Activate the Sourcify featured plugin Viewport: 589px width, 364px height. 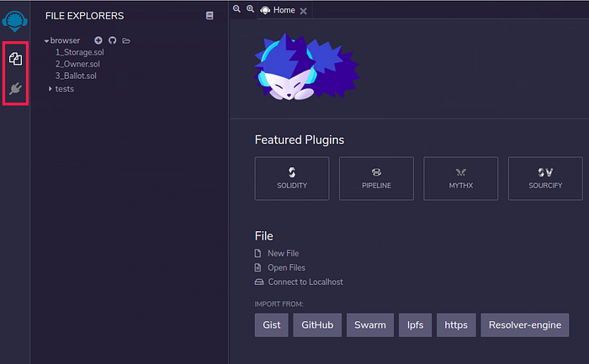(x=545, y=178)
